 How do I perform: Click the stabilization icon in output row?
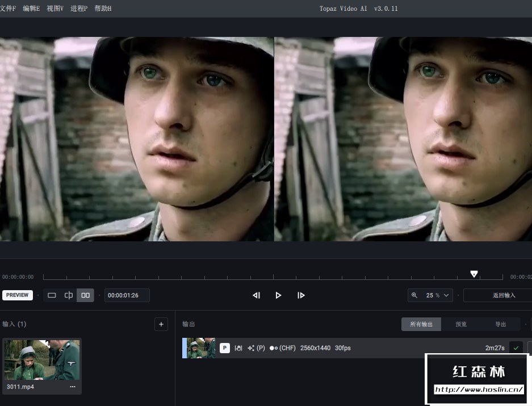pyautogui.click(x=238, y=348)
